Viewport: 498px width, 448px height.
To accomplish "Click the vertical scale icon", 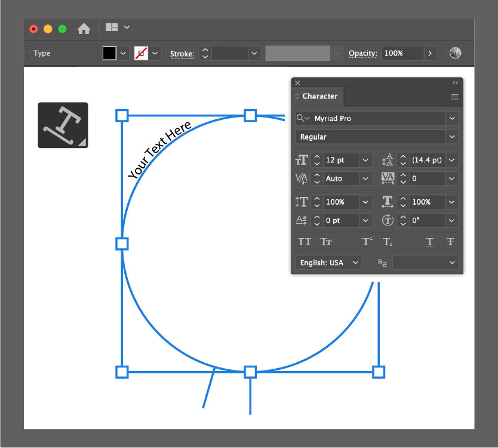I will coord(302,202).
